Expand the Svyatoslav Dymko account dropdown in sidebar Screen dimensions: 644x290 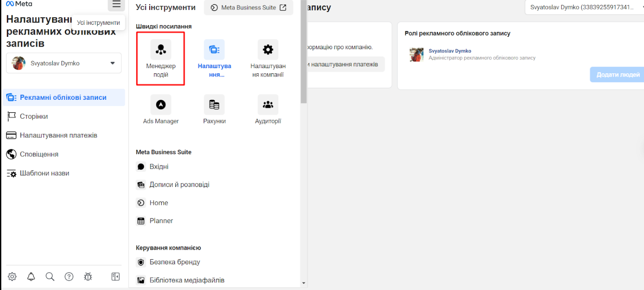pyautogui.click(x=64, y=63)
